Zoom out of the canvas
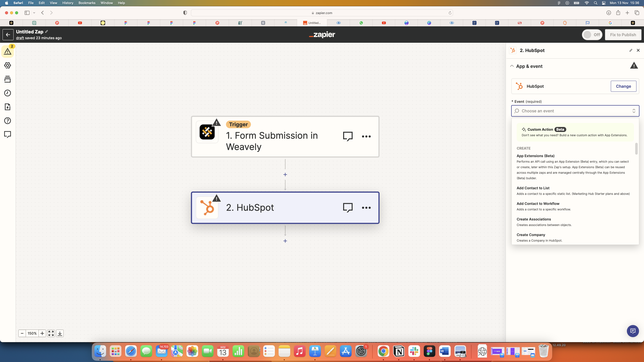This screenshot has height=362, width=644. 22,333
